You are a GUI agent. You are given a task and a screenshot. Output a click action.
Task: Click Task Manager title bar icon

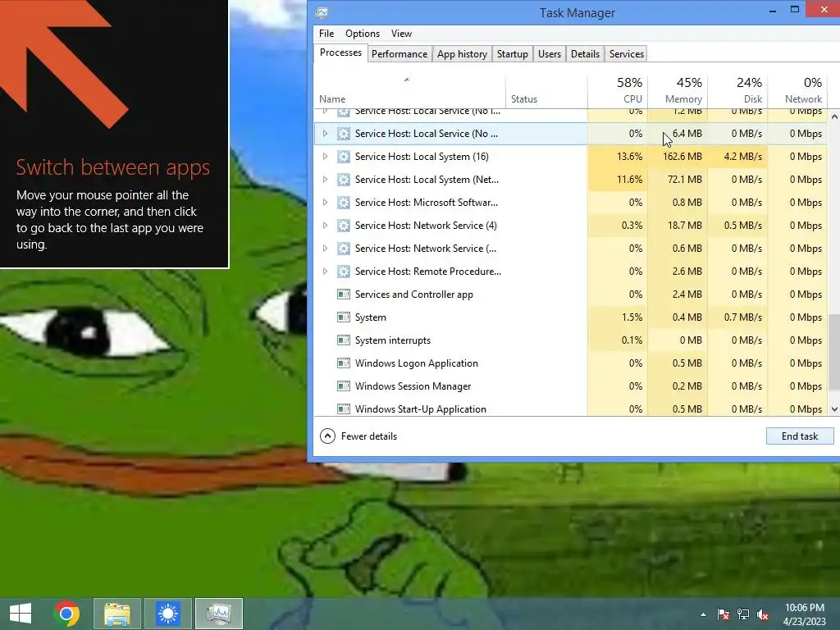point(322,12)
